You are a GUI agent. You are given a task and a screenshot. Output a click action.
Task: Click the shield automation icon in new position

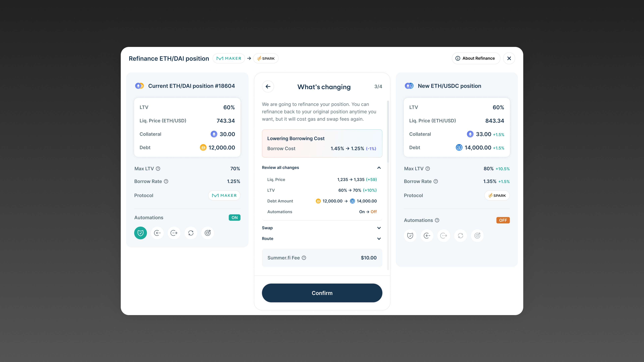click(x=410, y=236)
